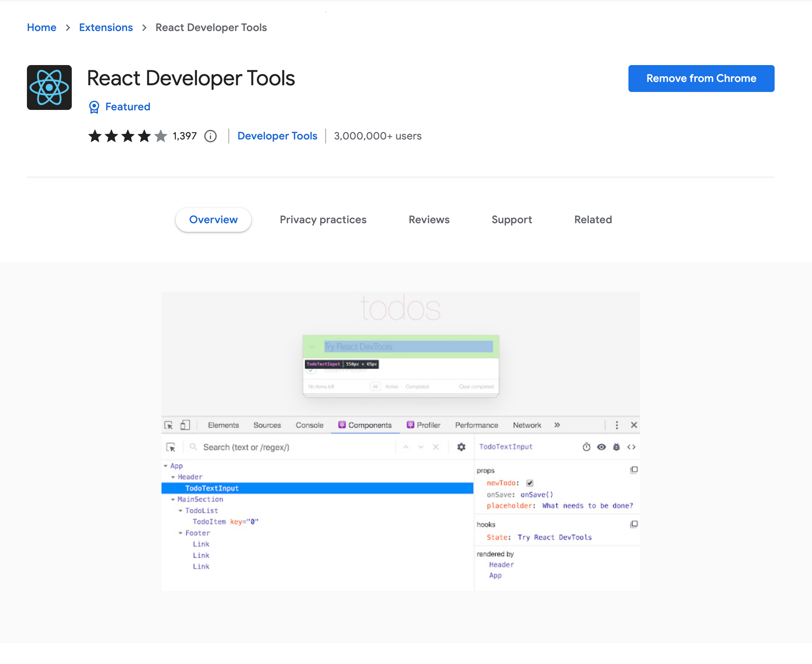
Task: Open TodoTextInput source via code brackets icon
Action: [x=631, y=447]
